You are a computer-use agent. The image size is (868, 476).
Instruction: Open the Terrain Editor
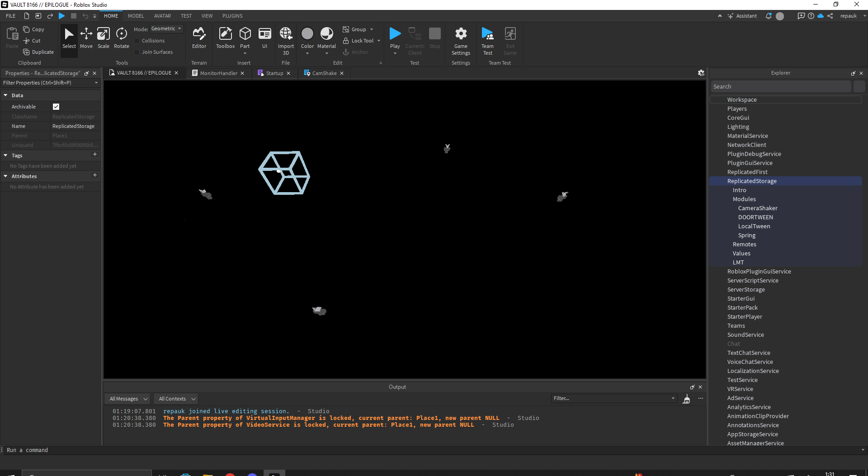click(199, 38)
